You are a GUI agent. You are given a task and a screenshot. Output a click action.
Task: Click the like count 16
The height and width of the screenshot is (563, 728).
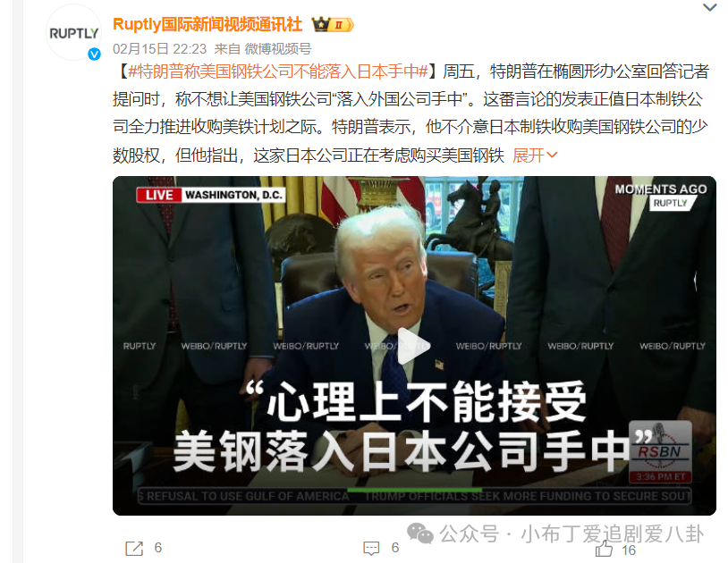(628, 550)
